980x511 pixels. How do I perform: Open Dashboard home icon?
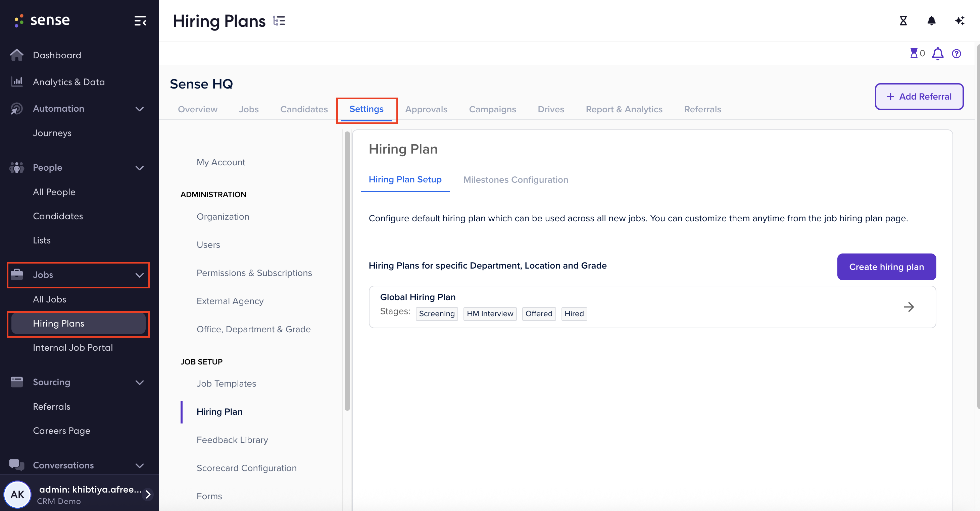click(x=17, y=55)
